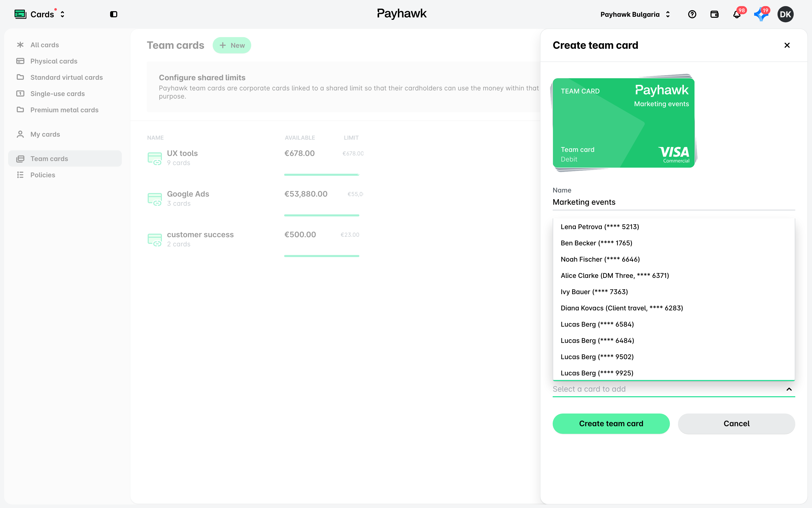The image size is (812, 508).
Task: Open Policies in sidebar
Action: click(x=65, y=175)
